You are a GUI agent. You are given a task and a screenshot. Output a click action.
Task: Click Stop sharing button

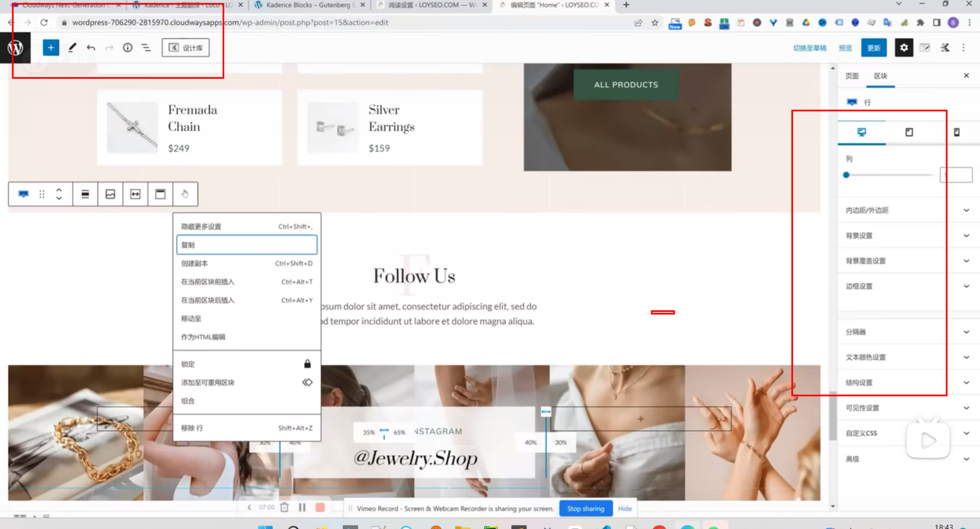[585, 509]
